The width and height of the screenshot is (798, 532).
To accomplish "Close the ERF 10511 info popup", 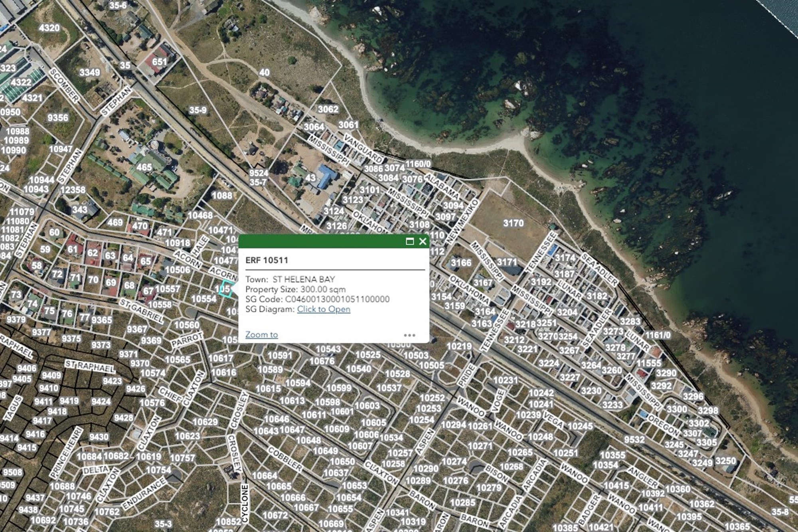I will [423, 241].
